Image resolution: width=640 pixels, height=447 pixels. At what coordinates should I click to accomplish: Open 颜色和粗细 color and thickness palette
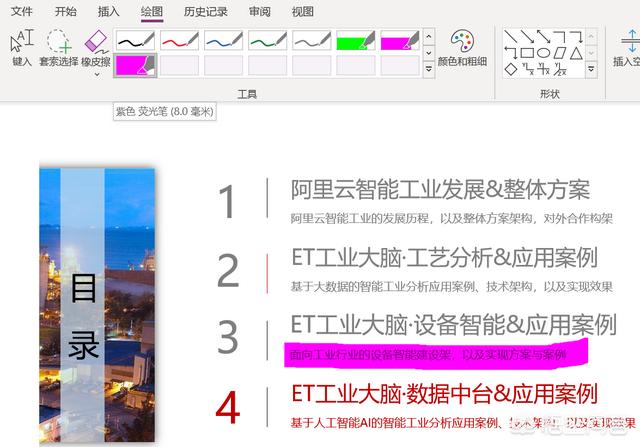[462, 48]
